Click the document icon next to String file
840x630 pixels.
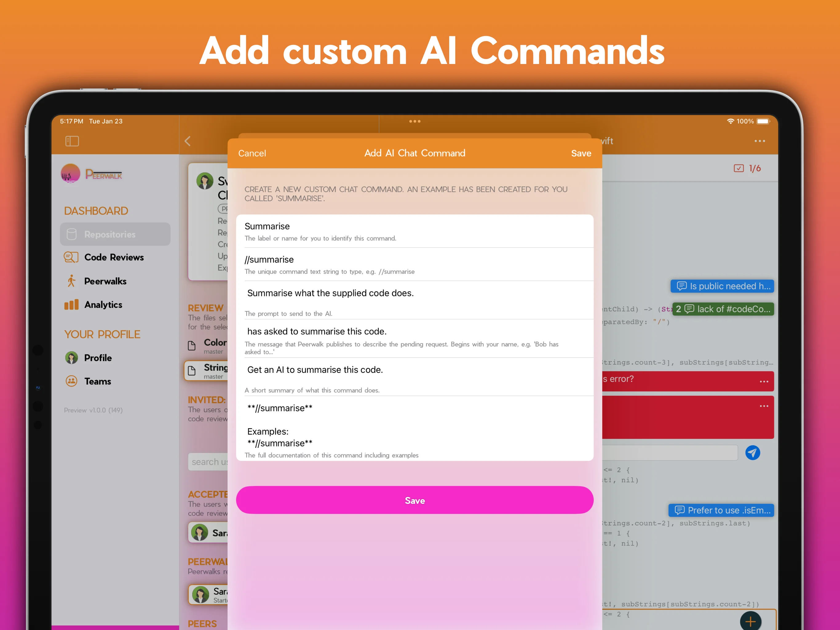[192, 370]
